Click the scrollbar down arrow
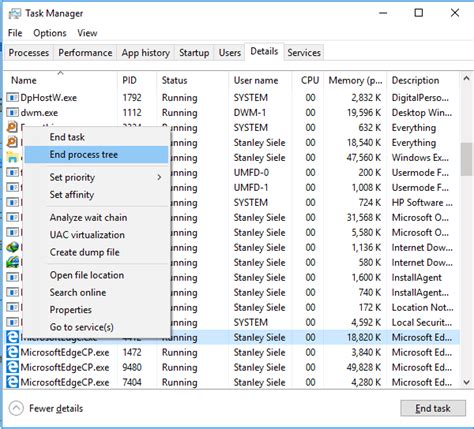Image resolution: width=474 pixels, height=429 pixels. [x=467, y=382]
